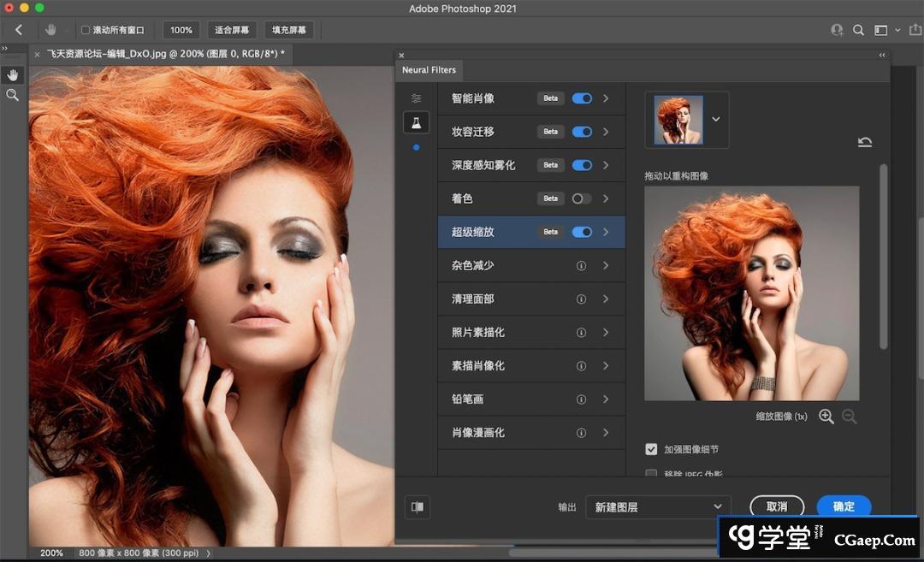Screen dimensions: 924x562
Task: Click the 确定 button
Action: coord(844,506)
